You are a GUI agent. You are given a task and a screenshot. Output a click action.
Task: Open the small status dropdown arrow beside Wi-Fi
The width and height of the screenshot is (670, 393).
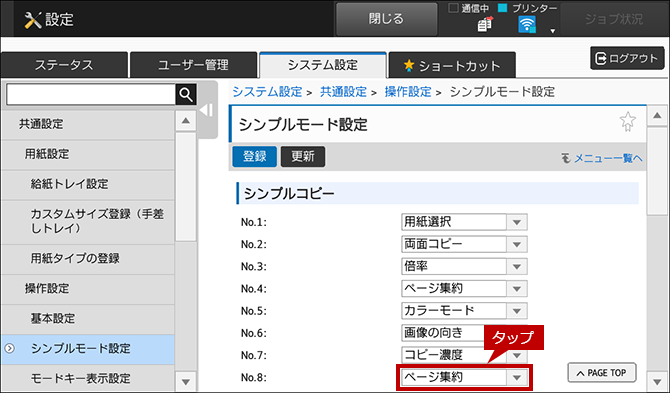[x=552, y=31]
